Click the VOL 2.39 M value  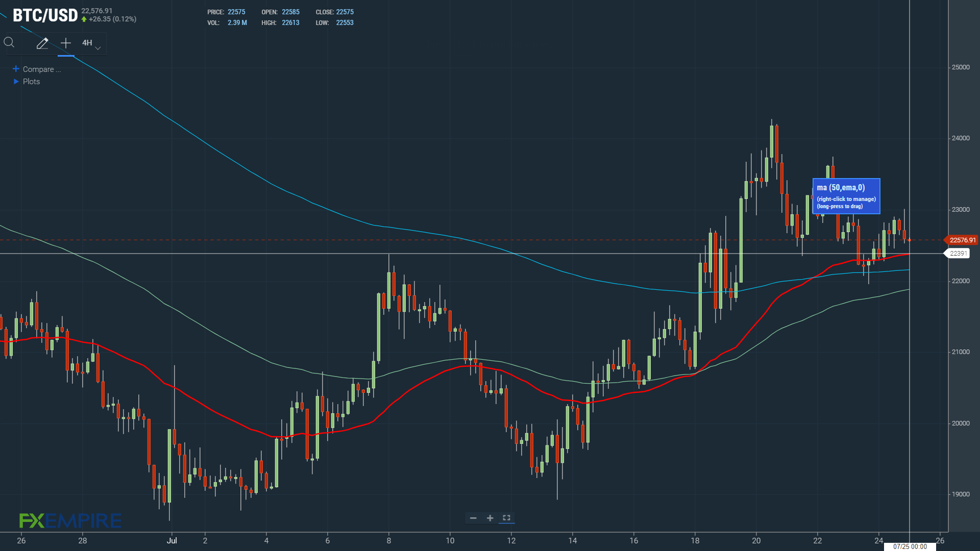(x=237, y=23)
